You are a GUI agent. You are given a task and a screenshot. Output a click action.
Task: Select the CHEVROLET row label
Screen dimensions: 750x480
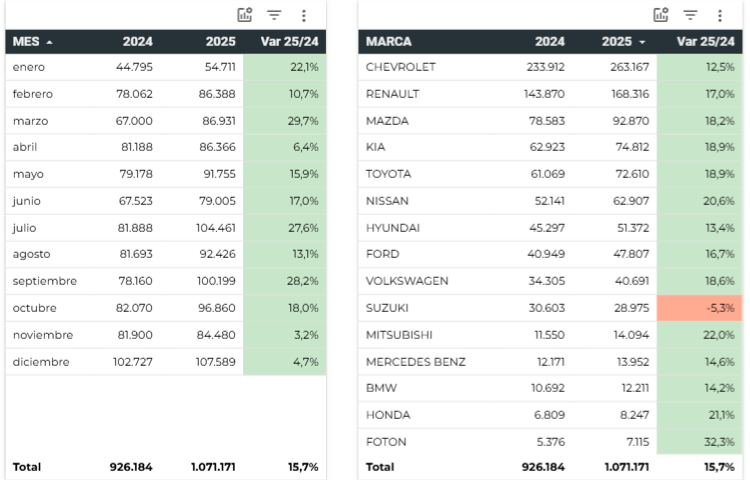(x=401, y=67)
